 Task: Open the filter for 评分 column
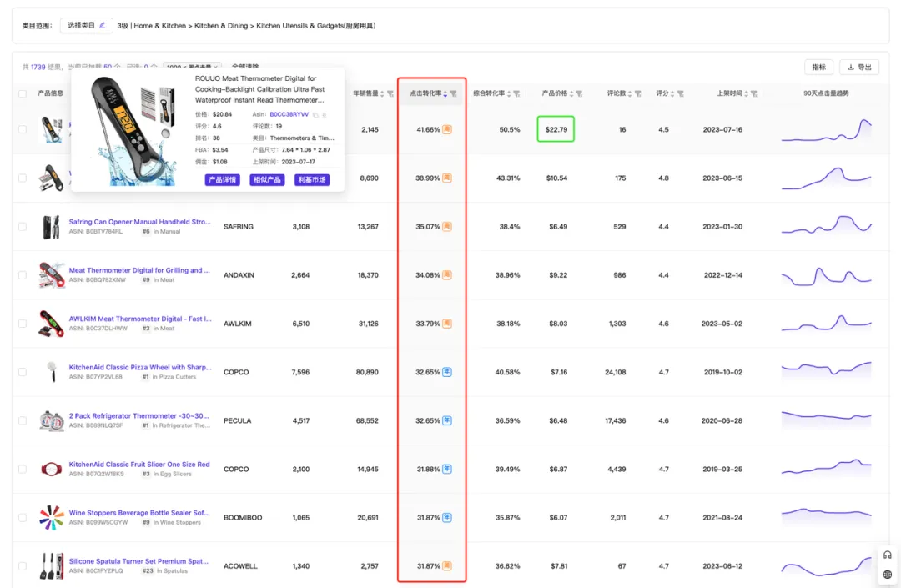tap(681, 93)
